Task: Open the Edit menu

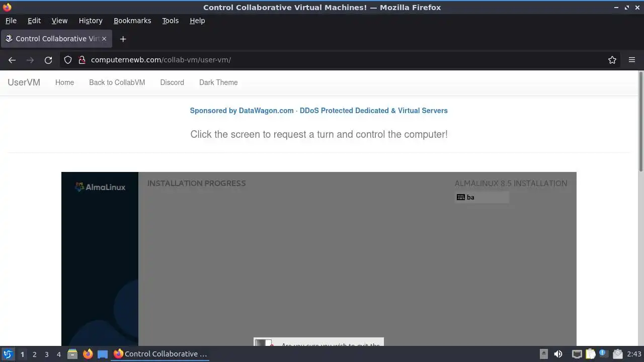Action: tap(34, 21)
